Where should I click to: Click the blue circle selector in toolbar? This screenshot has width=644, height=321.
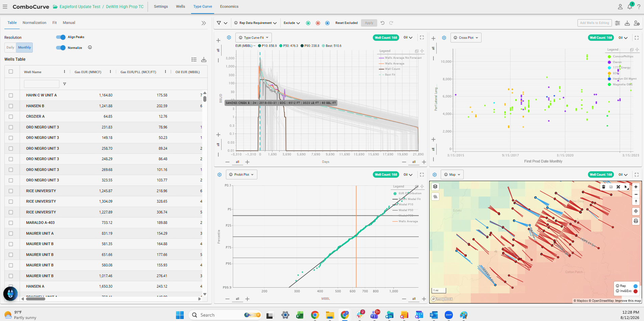coord(327,23)
